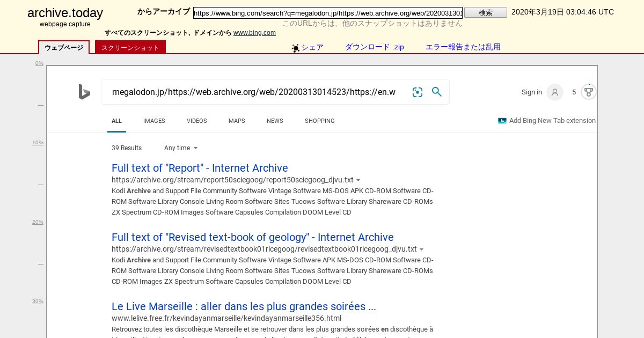Image resolution: width=644 pixels, height=338 pixels.
Task: Click the archive.today site title
Action: 65,13
